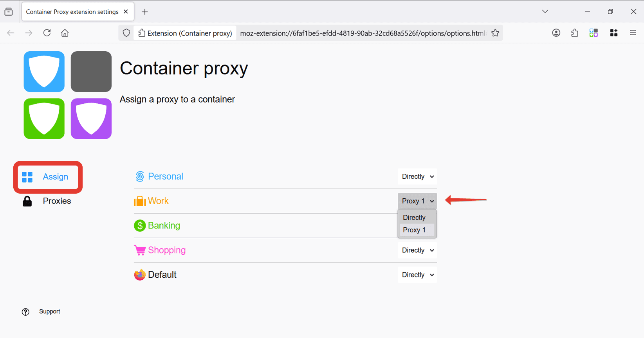644x338 pixels.
Task: Click the Default Firefox icon
Action: point(140,275)
